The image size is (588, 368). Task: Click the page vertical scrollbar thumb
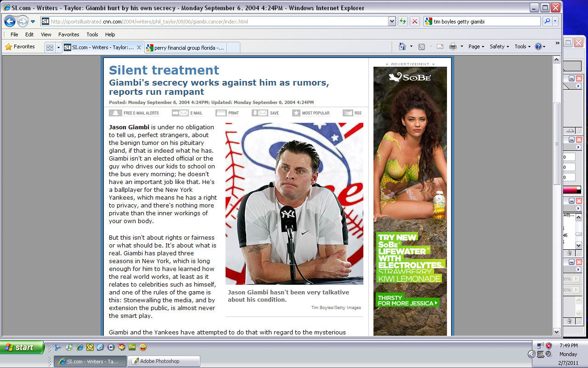point(556,144)
